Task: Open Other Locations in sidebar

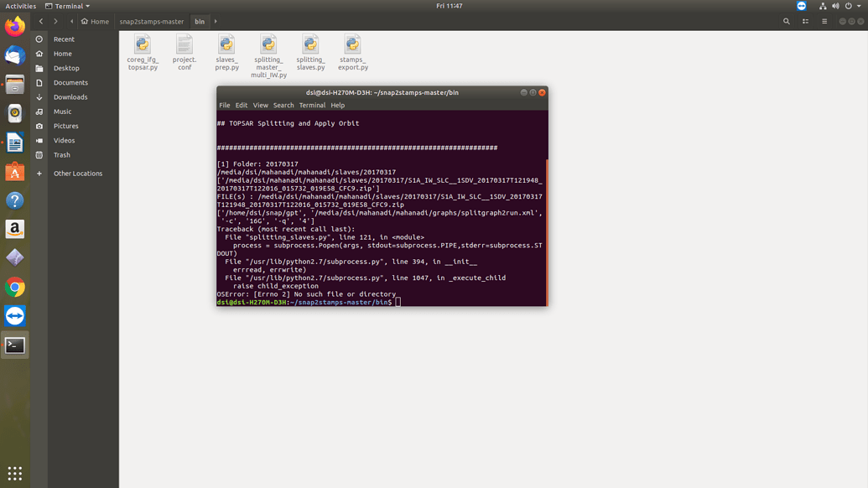Action: tap(77, 174)
